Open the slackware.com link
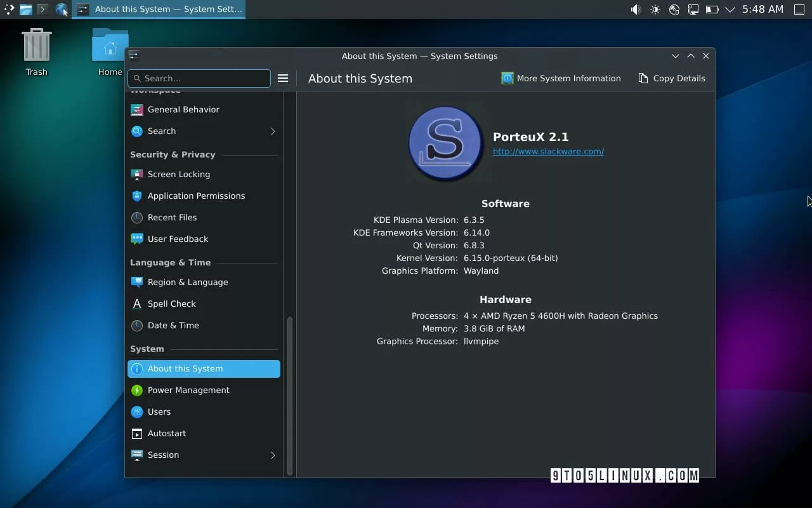 [x=548, y=152]
